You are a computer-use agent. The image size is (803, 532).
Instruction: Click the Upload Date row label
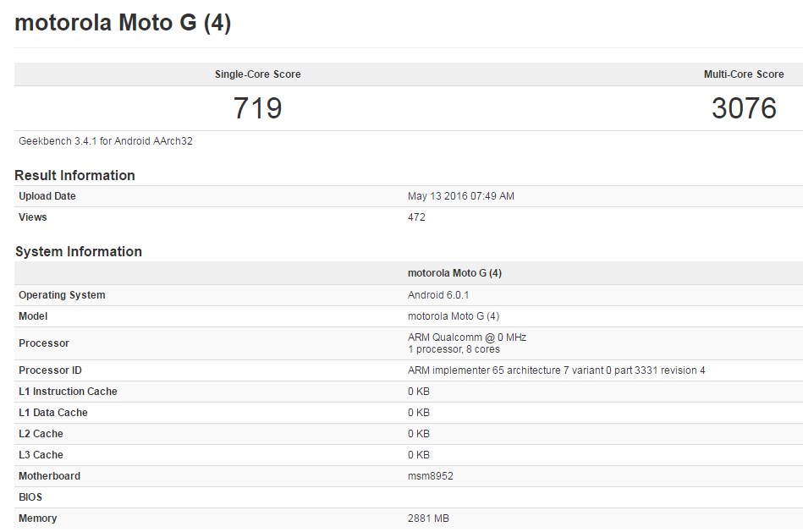point(47,196)
